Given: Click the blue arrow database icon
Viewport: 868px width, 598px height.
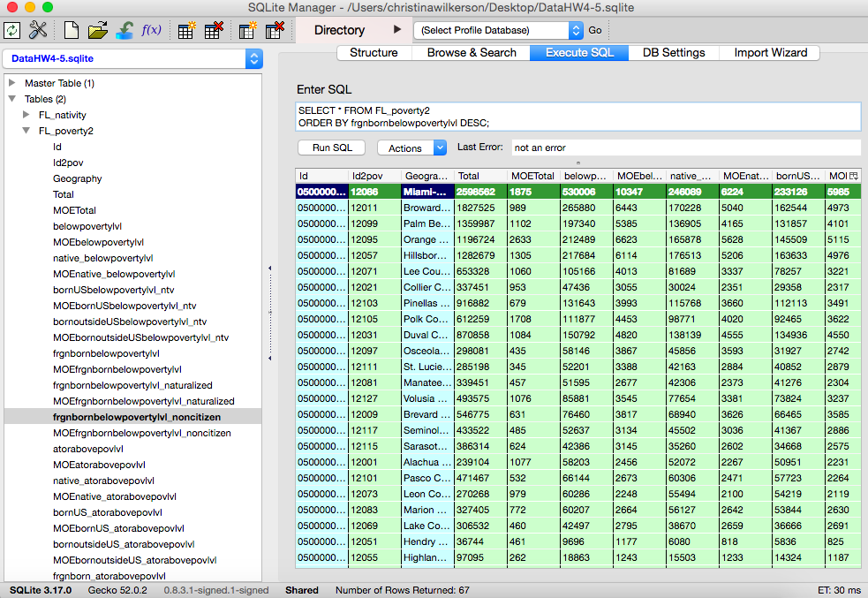Looking at the screenshot, I should [125, 30].
